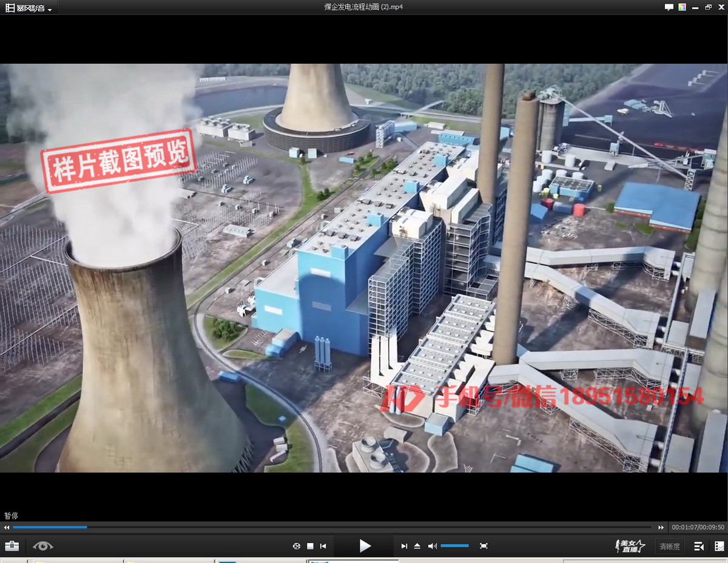Open the 暴风影音 main menu dropdown
728x563 pixels.
tap(29, 8)
